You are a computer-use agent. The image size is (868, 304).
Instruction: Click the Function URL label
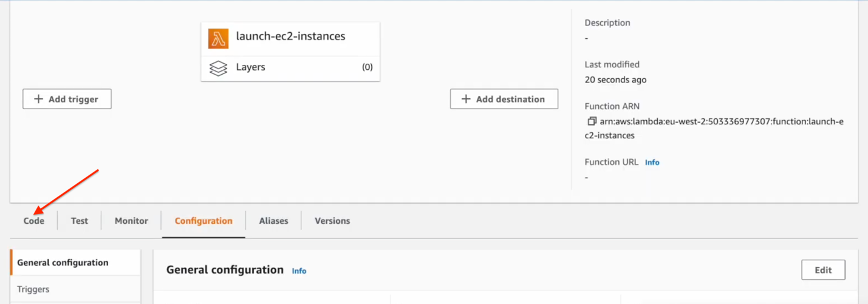point(612,162)
